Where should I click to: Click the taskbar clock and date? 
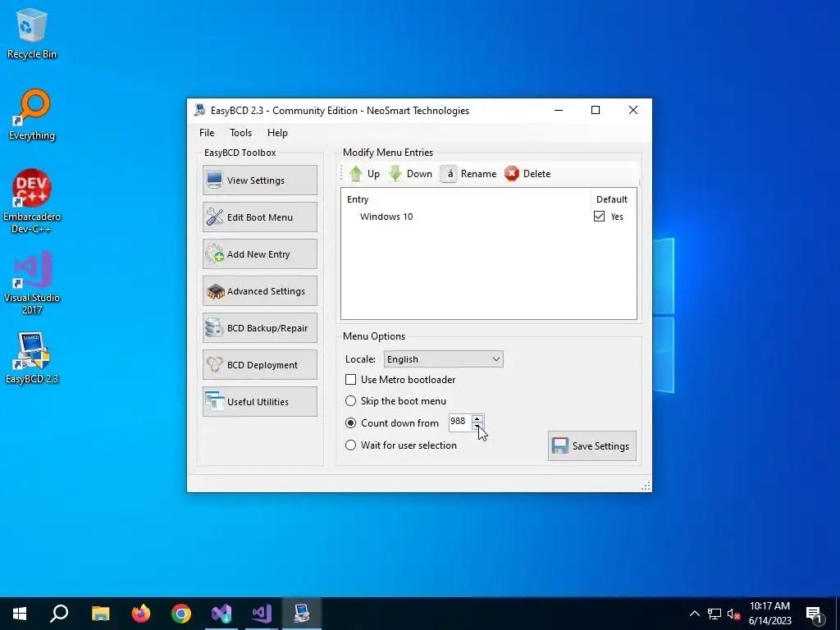point(769,614)
